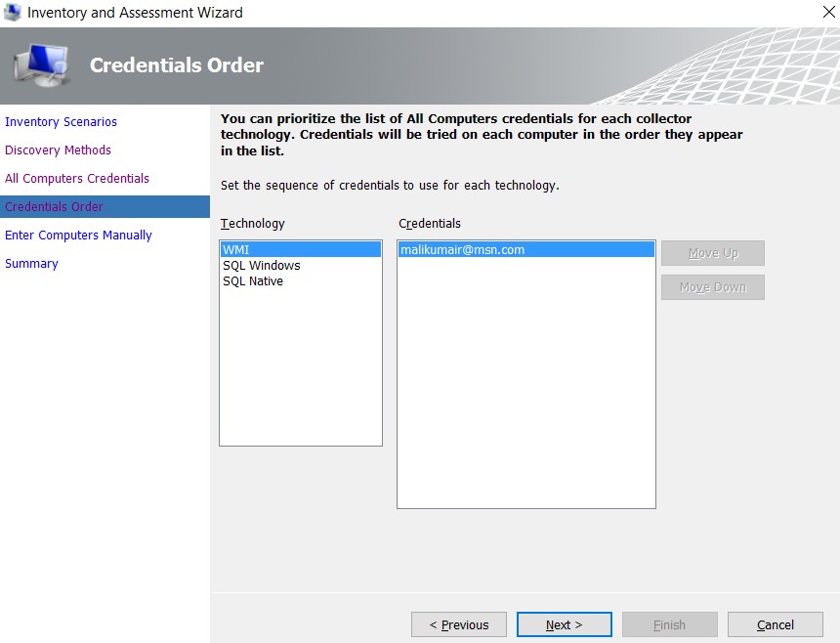Select the Credentials Order step

105,207
